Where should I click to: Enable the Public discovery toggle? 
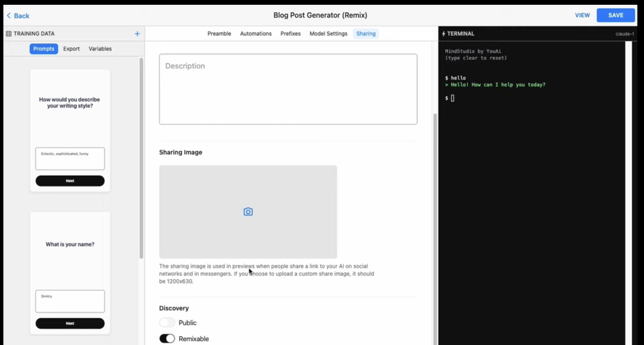point(167,323)
